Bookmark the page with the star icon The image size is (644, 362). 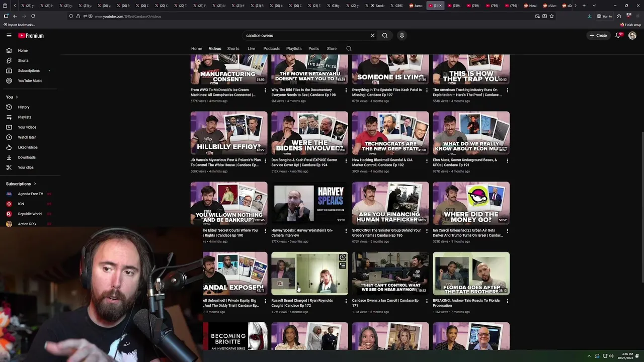[x=552, y=16]
